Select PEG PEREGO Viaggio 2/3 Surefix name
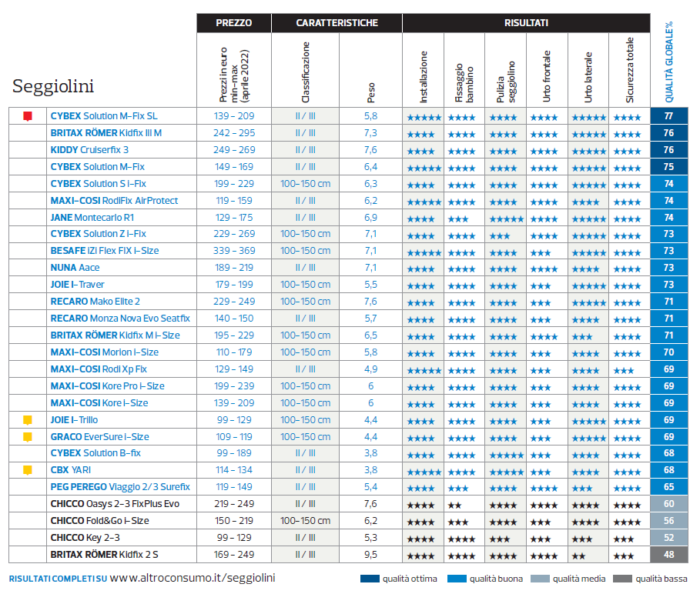Image resolution: width=700 pixels, height=594 pixels. click(x=120, y=487)
